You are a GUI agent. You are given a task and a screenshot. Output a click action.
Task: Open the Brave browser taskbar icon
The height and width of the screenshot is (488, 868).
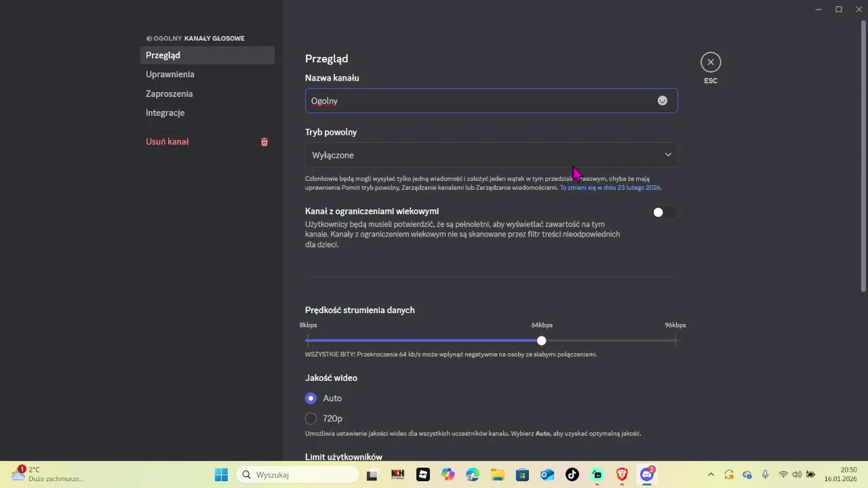[622, 474]
